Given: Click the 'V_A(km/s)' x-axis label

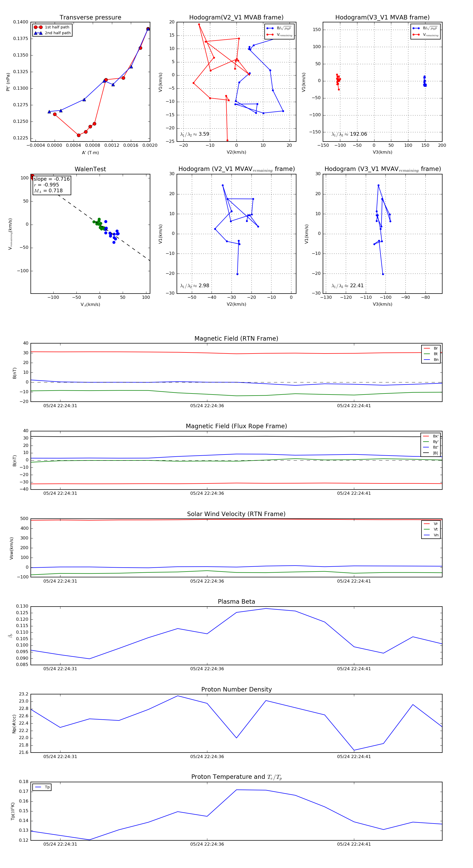Looking at the screenshot, I should (x=90, y=305).
